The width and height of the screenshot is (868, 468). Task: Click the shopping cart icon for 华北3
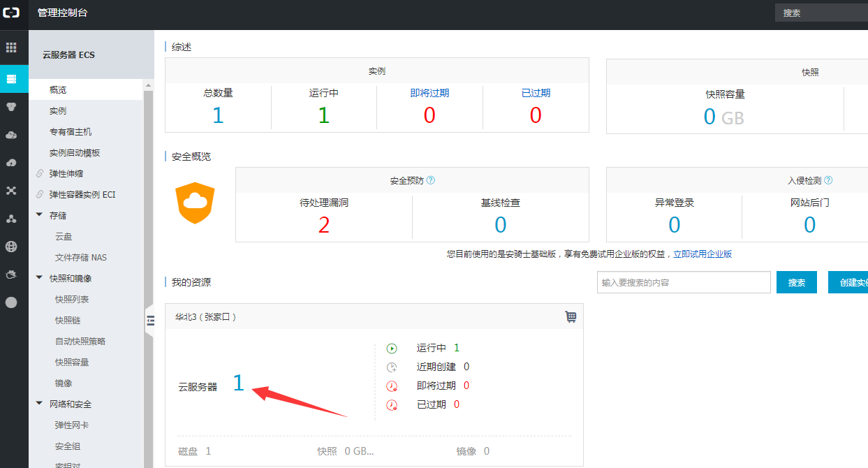(x=571, y=316)
